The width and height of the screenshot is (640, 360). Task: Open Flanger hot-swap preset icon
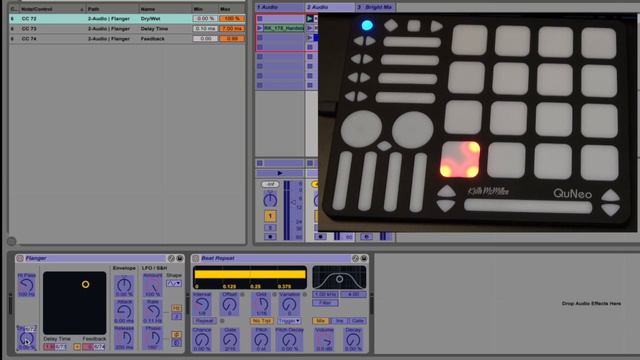point(171,258)
